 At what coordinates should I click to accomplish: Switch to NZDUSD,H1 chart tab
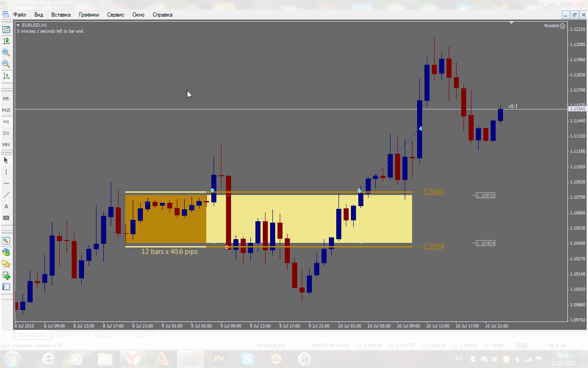(143, 335)
